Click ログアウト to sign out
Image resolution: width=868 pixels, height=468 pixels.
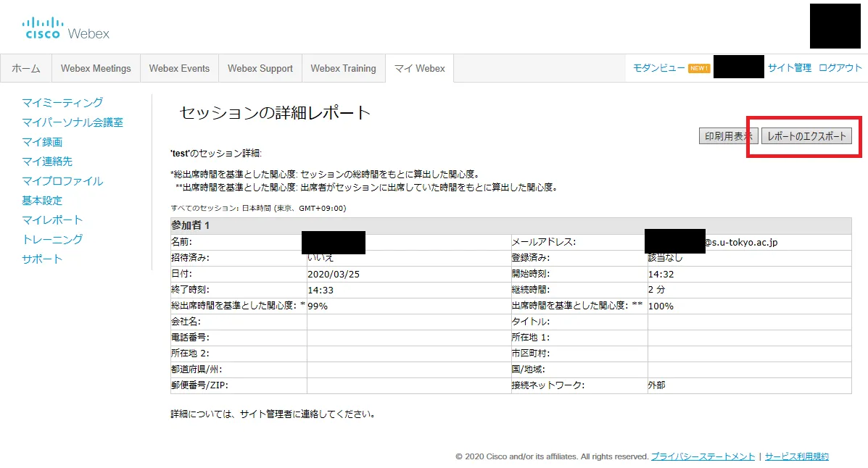pos(840,68)
